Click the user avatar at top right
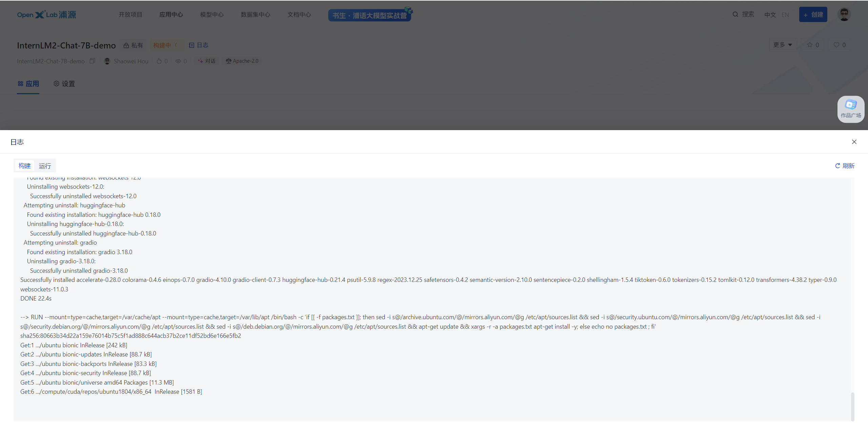 (x=844, y=15)
